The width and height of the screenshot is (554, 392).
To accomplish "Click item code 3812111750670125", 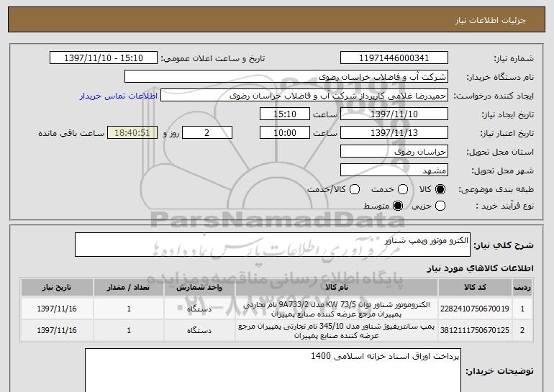I will [x=475, y=330].
